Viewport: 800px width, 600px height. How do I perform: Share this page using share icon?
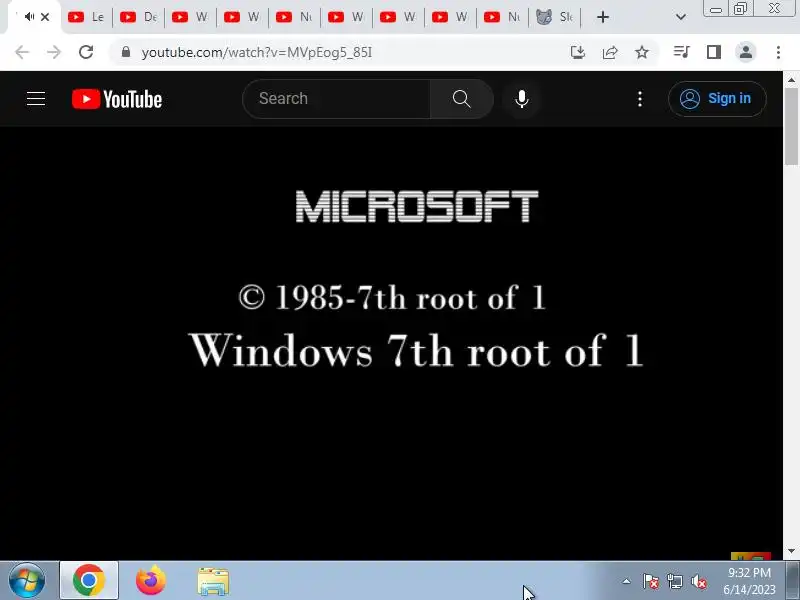coord(610,52)
